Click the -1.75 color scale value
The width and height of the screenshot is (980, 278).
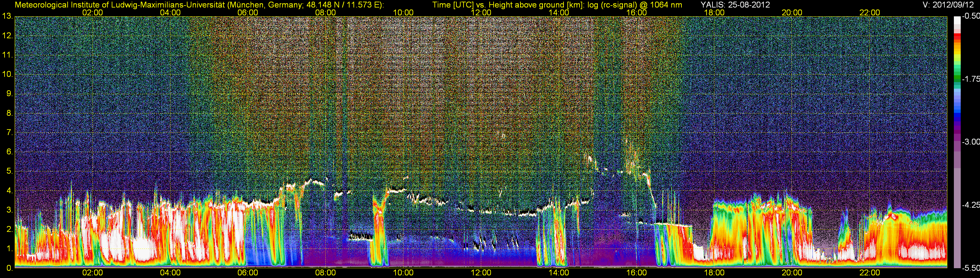971,79
